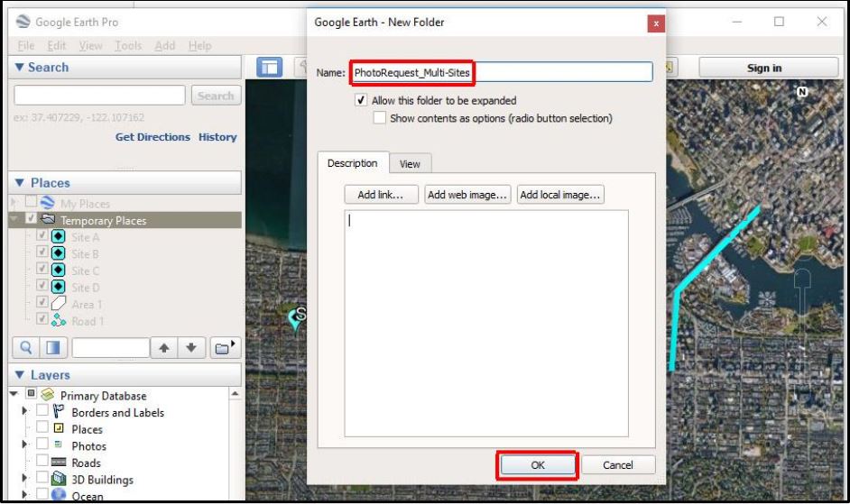Expand the My Places tree node
Viewport: 850px width, 504px height.
tap(14, 203)
